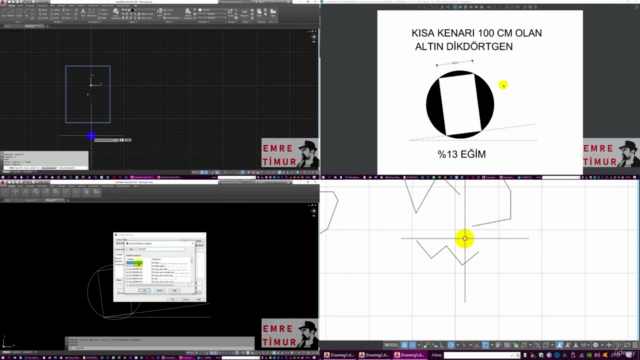The width and height of the screenshot is (640, 360).
Task: Open the taskbar Address bar dropdown
Action: [511, 355]
